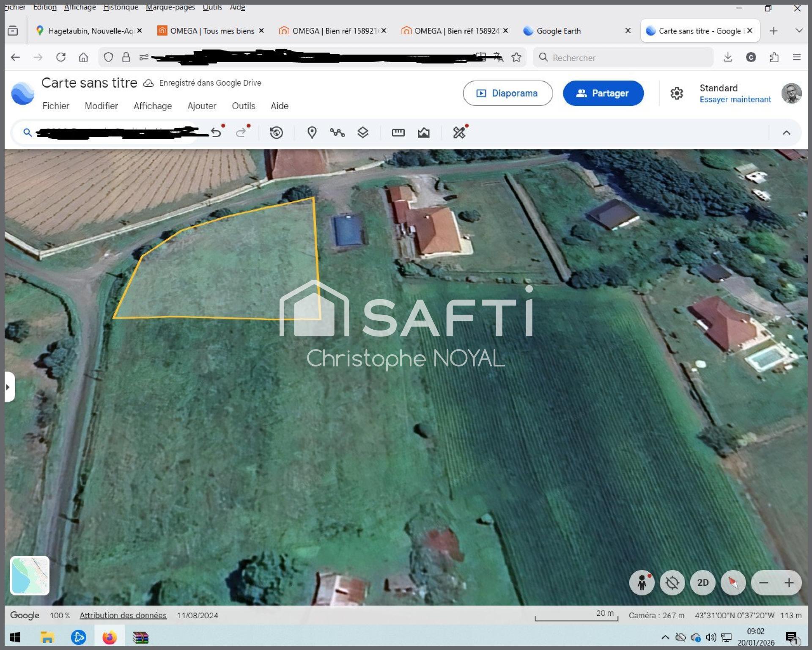This screenshot has height=650, width=812.
Task: Open Firefox from the Windows taskbar
Action: pyautogui.click(x=110, y=637)
